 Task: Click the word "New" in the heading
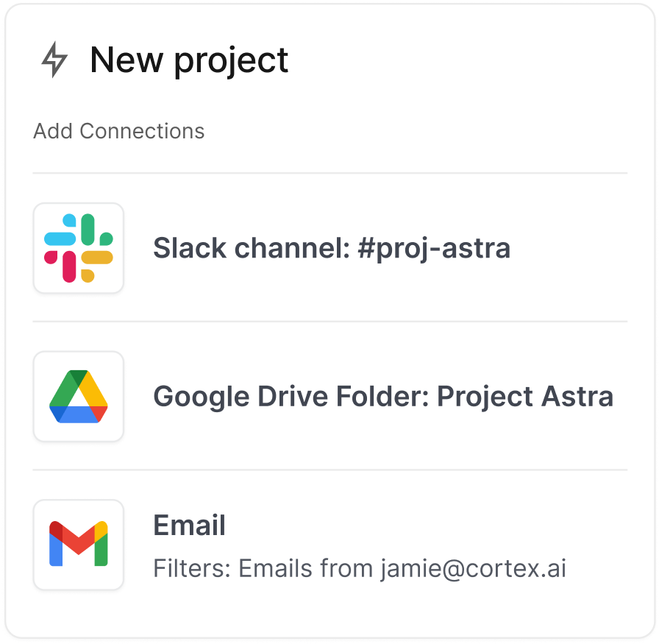point(127,60)
